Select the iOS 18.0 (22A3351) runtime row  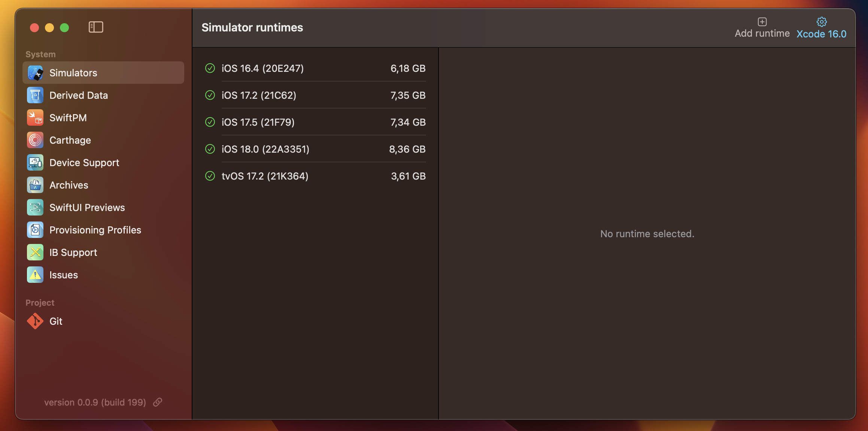[315, 149]
